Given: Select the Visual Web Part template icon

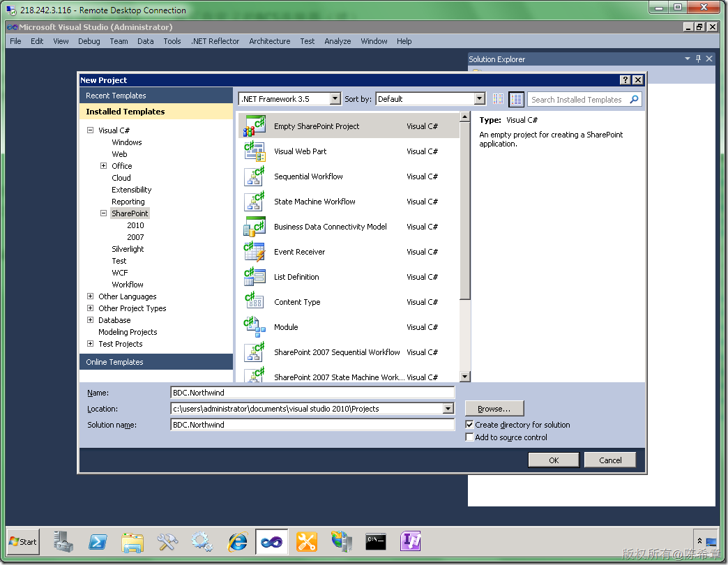Looking at the screenshot, I should tap(255, 151).
